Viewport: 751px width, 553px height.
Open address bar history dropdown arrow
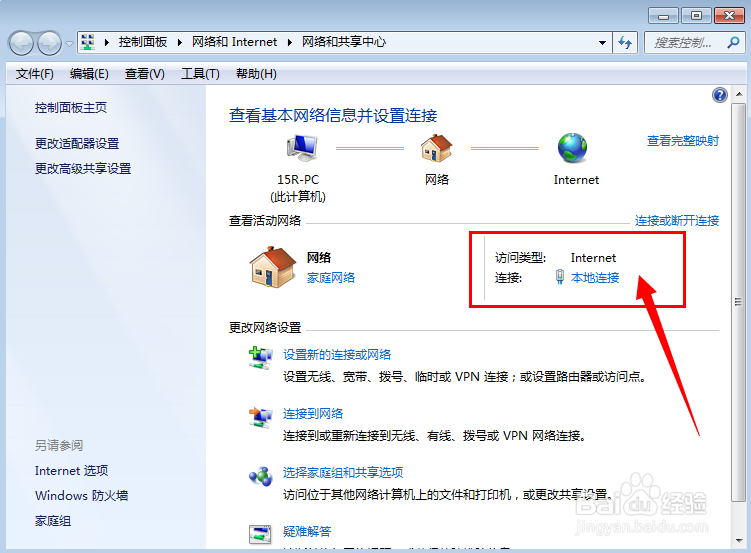click(x=602, y=43)
